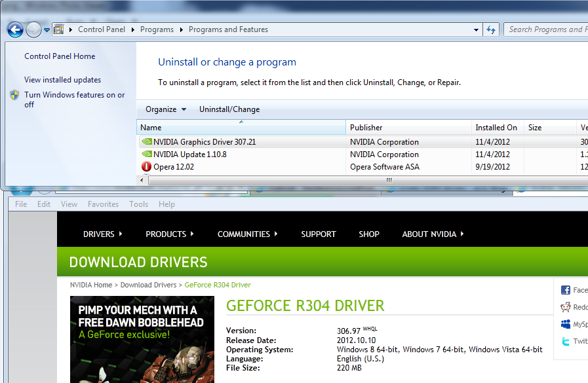Screen dimensions: 588x383
Task: Click Opera Software ASA publisher cell
Action: coord(385,166)
